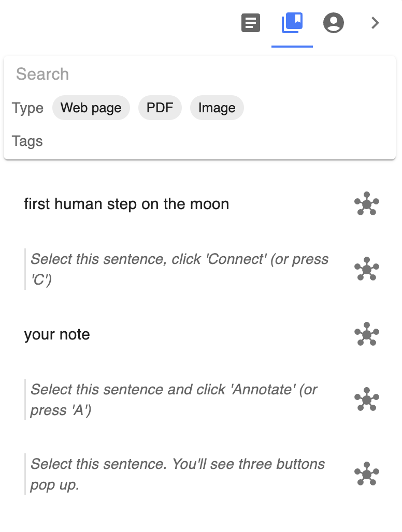Open the 'first human step on the moon' note

pos(126,204)
